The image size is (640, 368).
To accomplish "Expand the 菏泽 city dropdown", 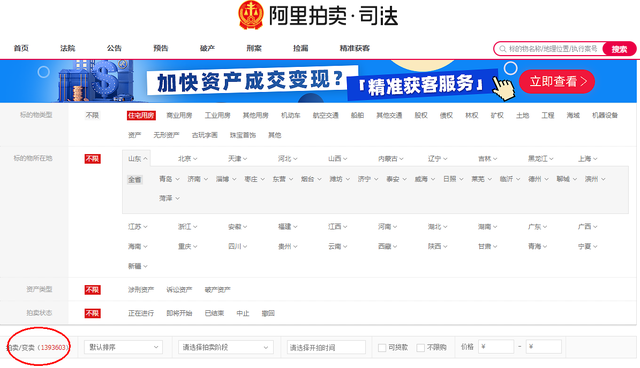I will tap(169, 198).
